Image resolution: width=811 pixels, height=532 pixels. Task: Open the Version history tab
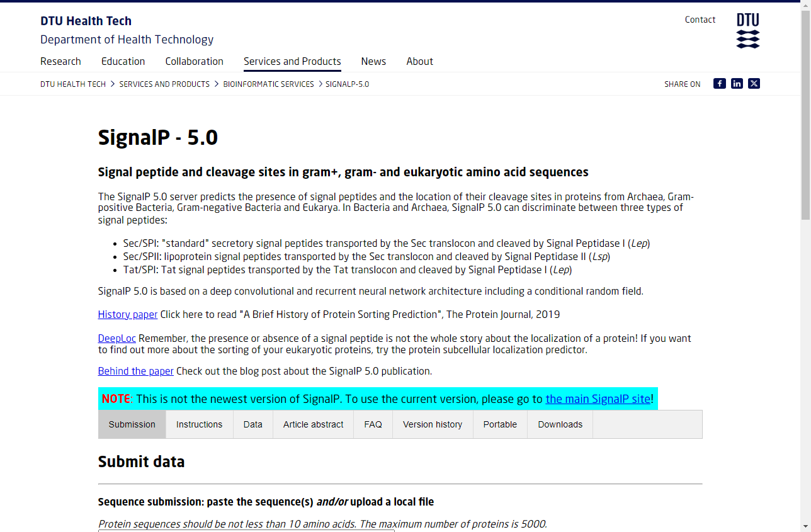(433, 424)
